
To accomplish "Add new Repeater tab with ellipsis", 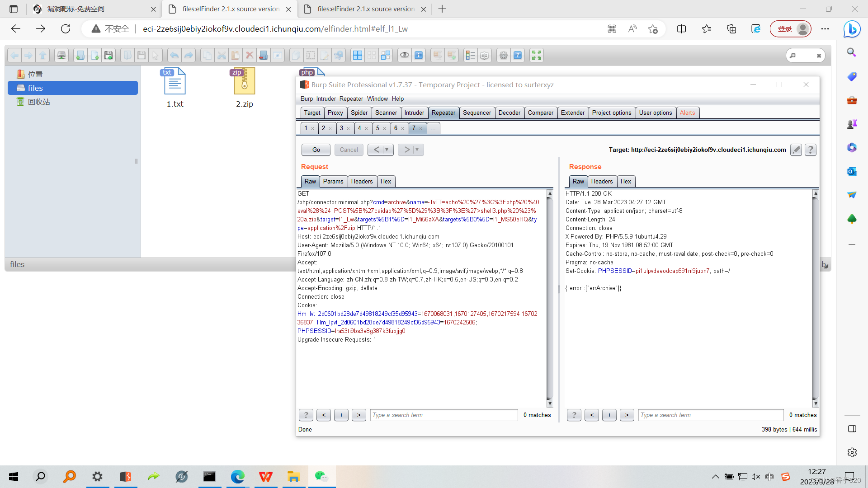I will [x=433, y=128].
